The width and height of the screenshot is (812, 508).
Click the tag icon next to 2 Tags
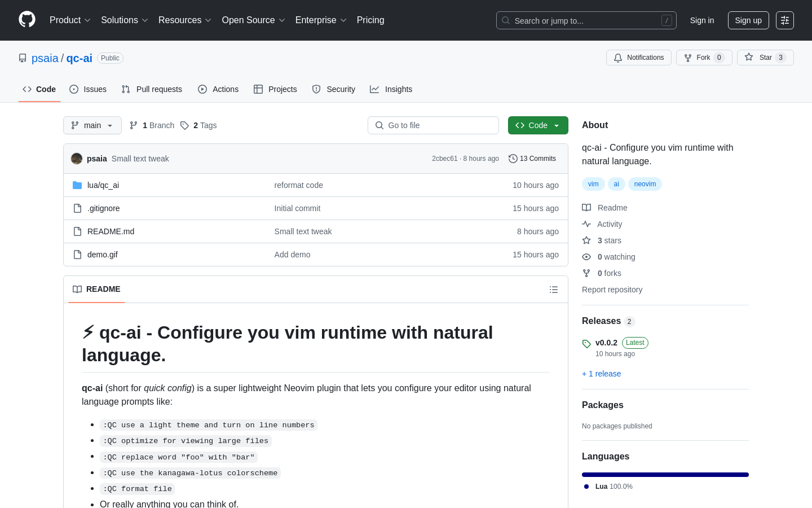click(184, 125)
